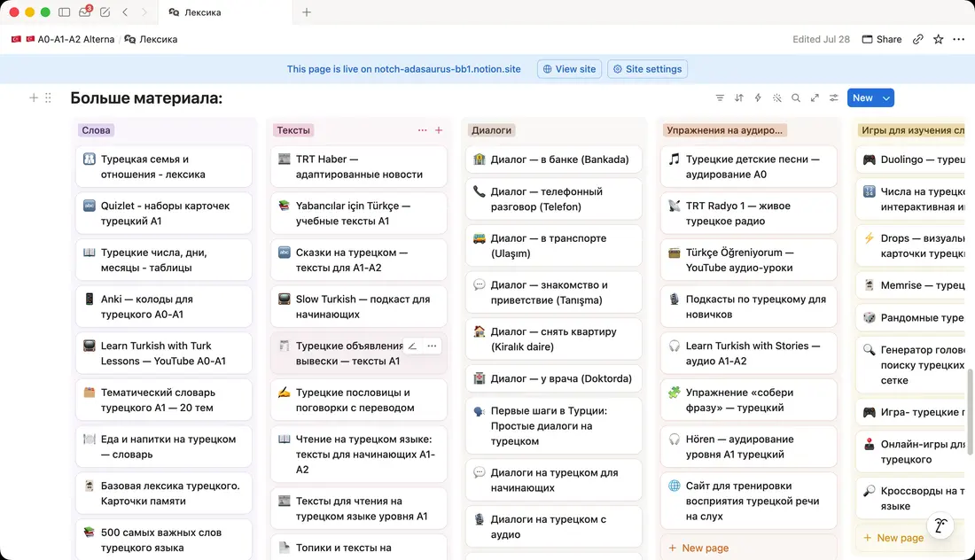The height and width of the screenshot is (560, 975).
Task: Open the Notion AI floating assistant button
Action: point(940,525)
